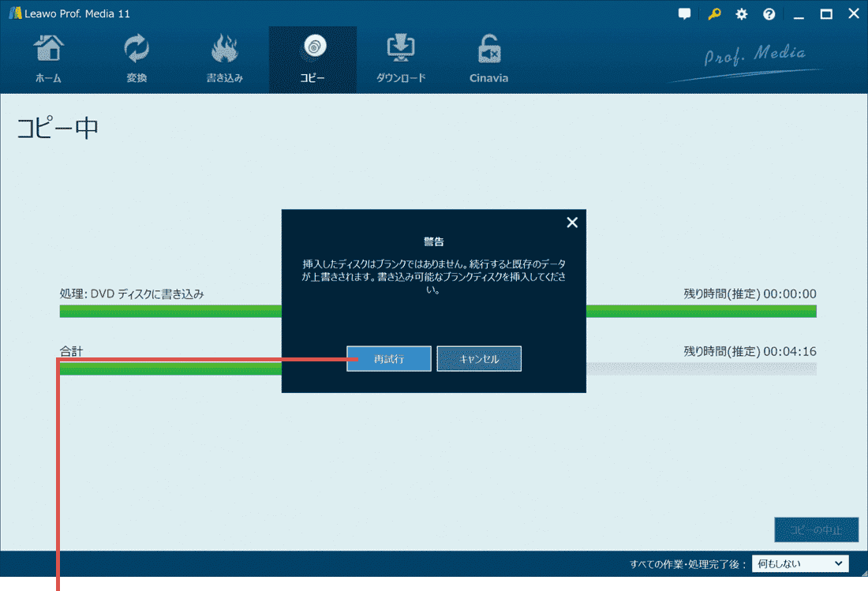
Task: Click the キャンセル (Cancel) button
Action: pyautogui.click(x=478, y=358)
